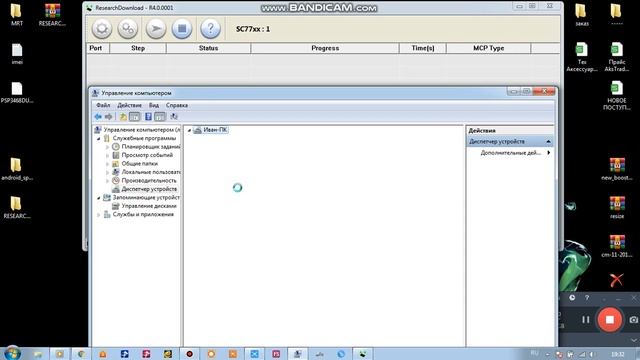This screenshot has height=360, width=640.
Task: Open the Справка menu
Action: click(x=177, y=105)
